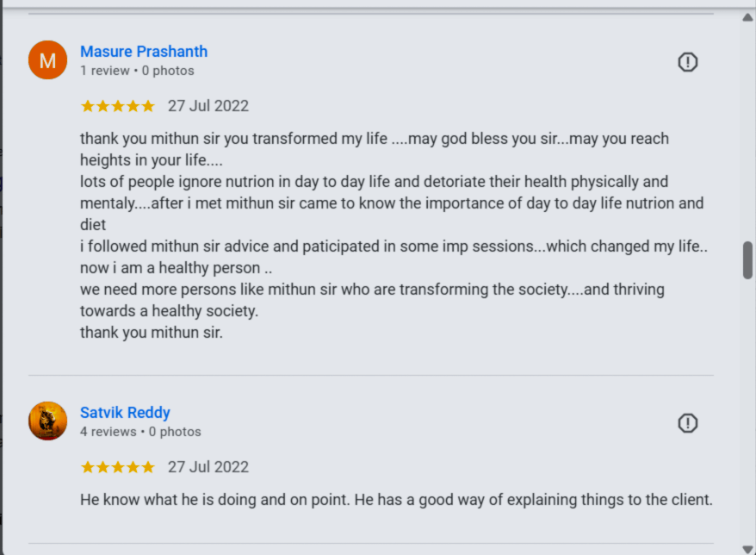This screenshot has width=756, height=555.
Task: Report Satvik Reddy's review using flag icon
Action: (x=687, y=423)
